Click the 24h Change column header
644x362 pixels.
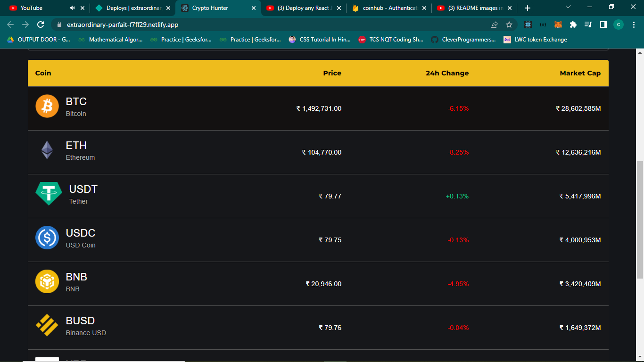[447, 73]
